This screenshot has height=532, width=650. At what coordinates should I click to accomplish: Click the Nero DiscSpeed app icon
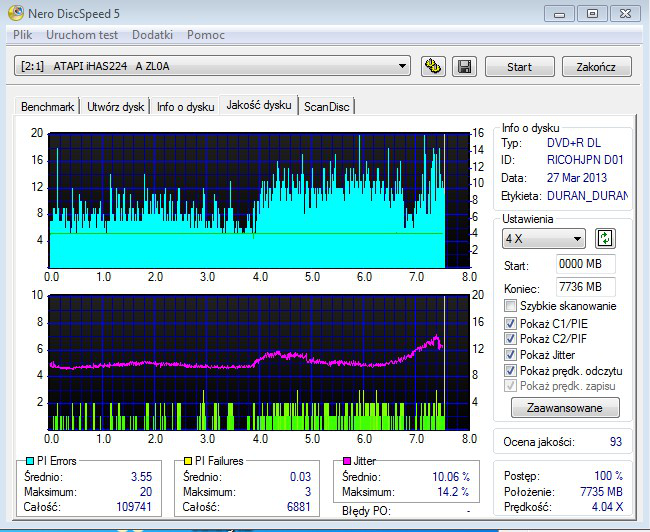pos(16,13)
